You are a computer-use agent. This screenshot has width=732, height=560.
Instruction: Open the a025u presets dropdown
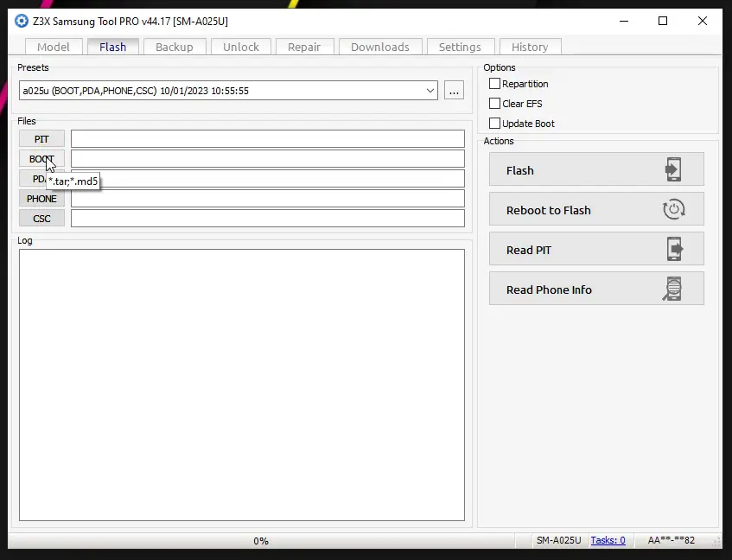pos(430,90)
